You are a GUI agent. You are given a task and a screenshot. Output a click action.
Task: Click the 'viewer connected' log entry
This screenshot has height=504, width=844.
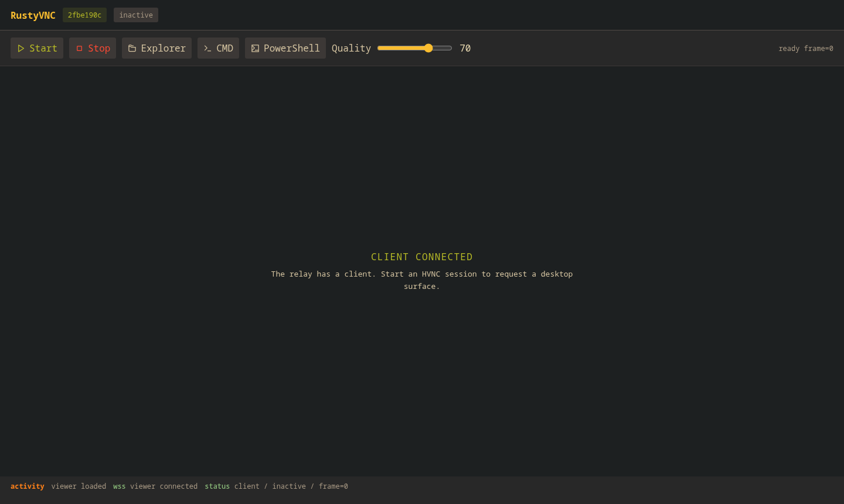click(164, 486)
